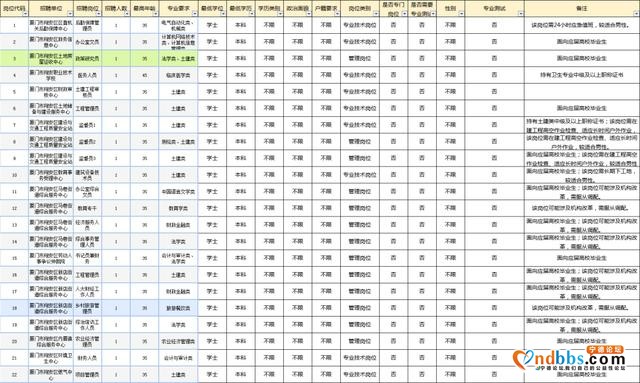
Task: Select position code cell 4
Action: pos(14,75)
